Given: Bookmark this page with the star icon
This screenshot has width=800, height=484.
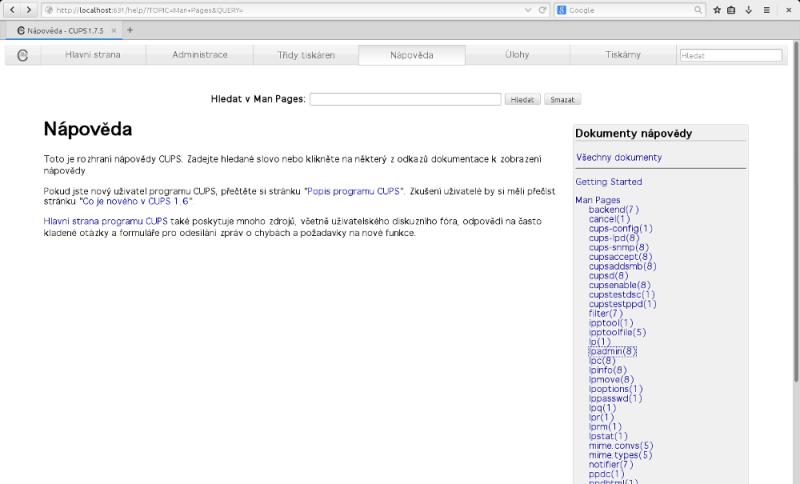Looking at the screenshot, I should (x=717, y=10).
